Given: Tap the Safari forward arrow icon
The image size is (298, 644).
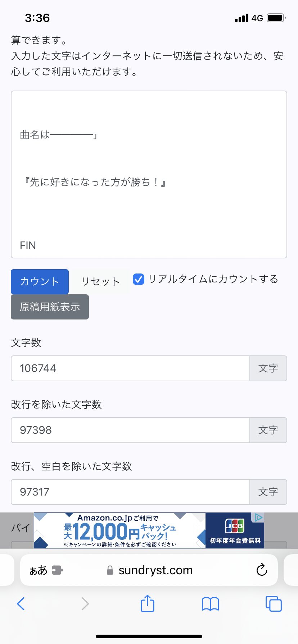Looking at the screenshot, I should 85,604.
